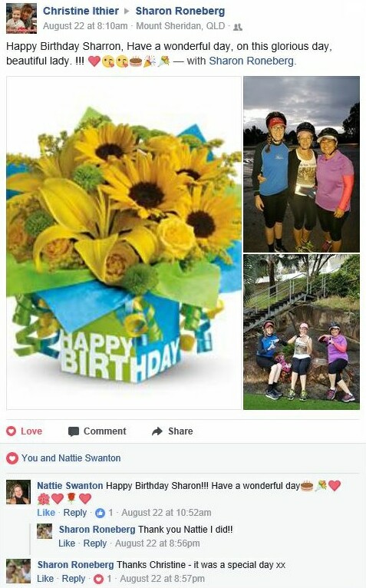Open the sunflower Happy Birthday bouquet photo
This screenshot has height=588, width=366.
(124, 243)
